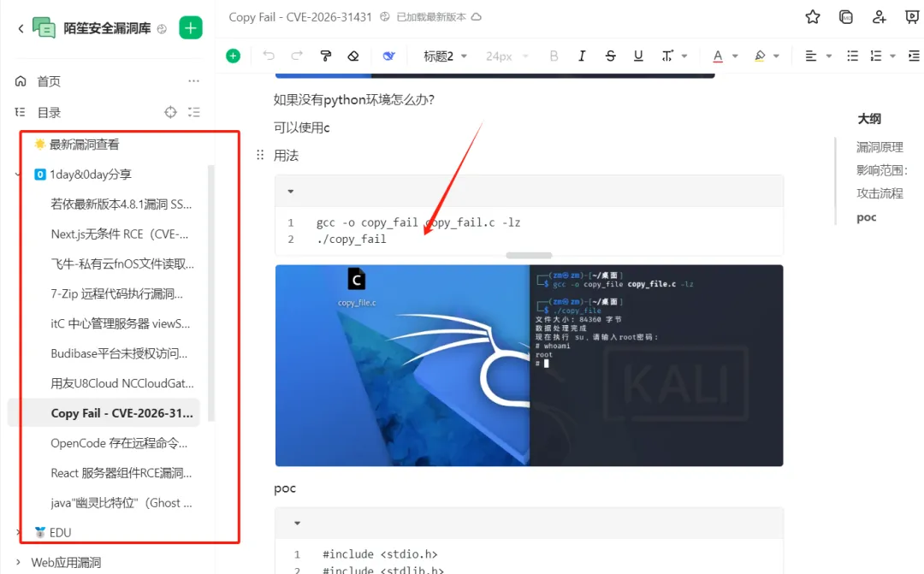Click the collapse-all tree icon near 目录

coord(194,112)
